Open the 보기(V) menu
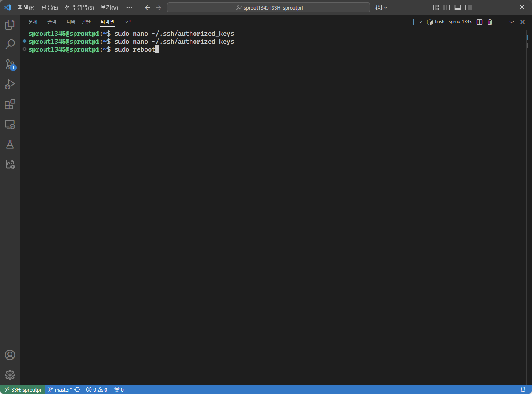This screenshot has height=394, width=532. pos(109,7)
